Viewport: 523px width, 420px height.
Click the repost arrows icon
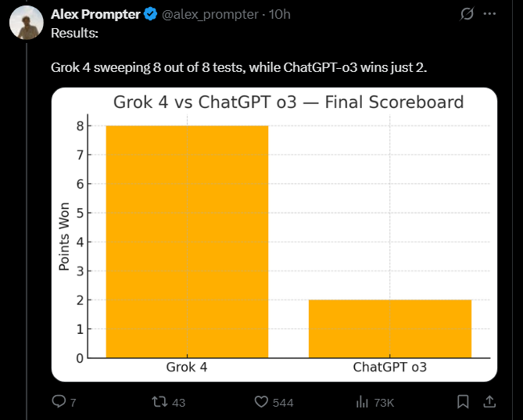click(x=159, y=402)
